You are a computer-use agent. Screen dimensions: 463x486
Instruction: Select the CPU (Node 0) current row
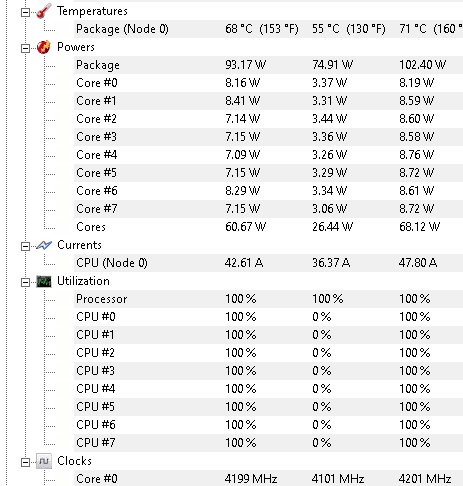[x=268, y=263]
